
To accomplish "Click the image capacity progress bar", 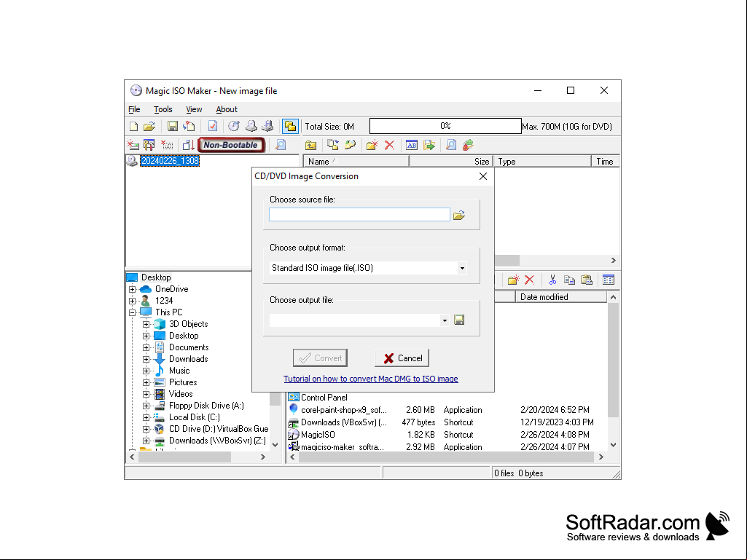I will click(x=445, y=126).
